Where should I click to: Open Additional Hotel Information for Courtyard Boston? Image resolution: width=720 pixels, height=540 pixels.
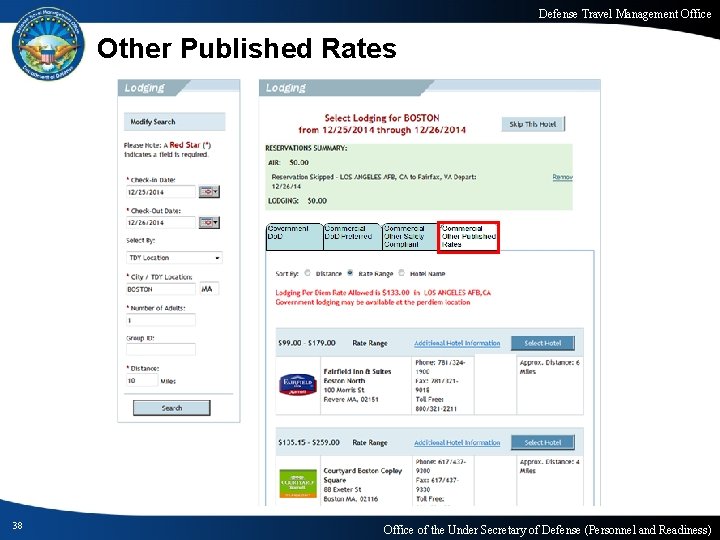click(x=457, y=443)
